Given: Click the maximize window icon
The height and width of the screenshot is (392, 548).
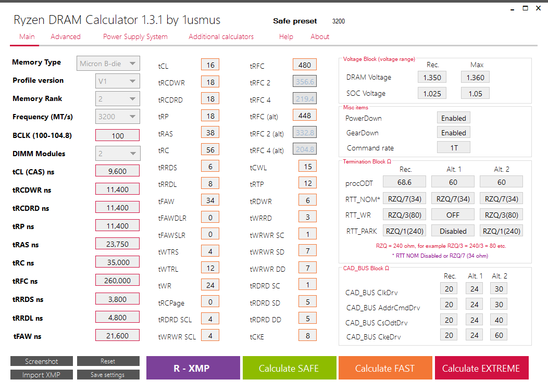Looking at the screenshot, I should coord(525,8).
